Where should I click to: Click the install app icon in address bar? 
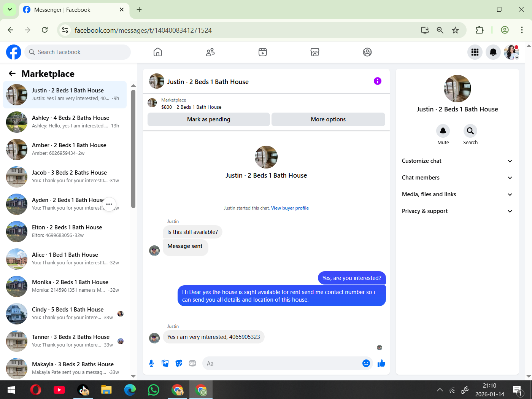425,30
